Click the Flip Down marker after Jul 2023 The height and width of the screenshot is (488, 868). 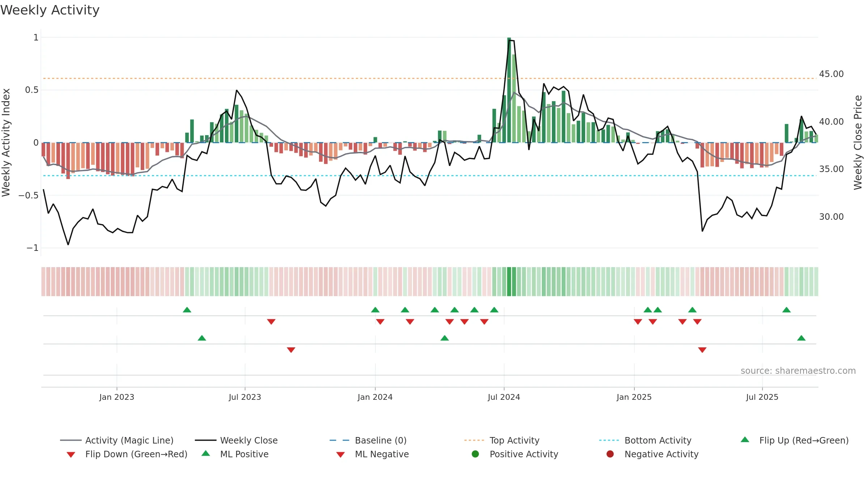click(x=271, y=322)
